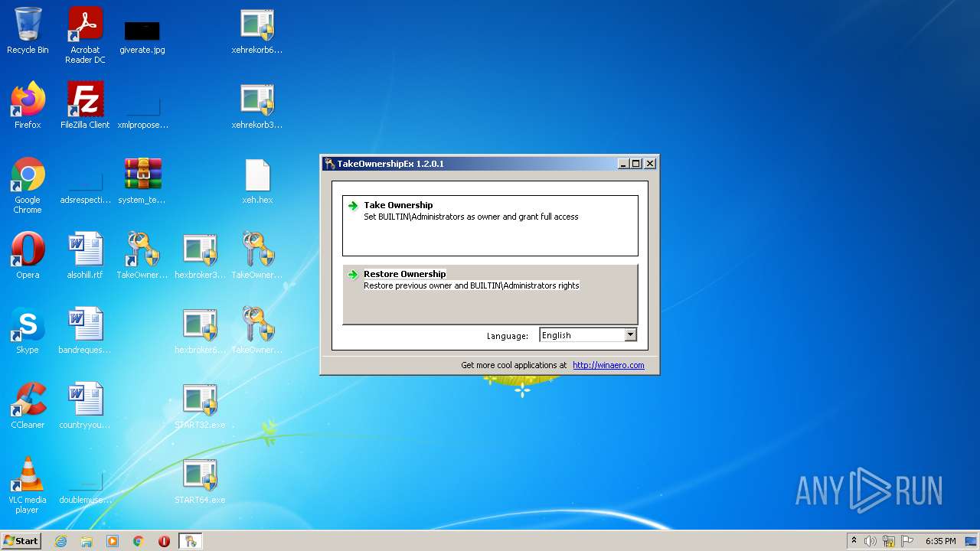This screenshot has height=551, width=980.
Task: Select the alsohill.rtf document icon
Action: (x=85, y=256)
